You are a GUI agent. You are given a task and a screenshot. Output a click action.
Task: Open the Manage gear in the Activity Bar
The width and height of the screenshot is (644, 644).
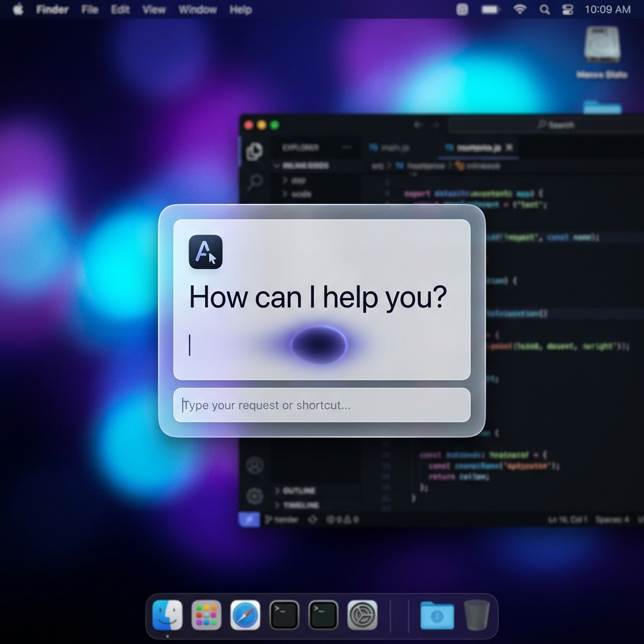255,496
